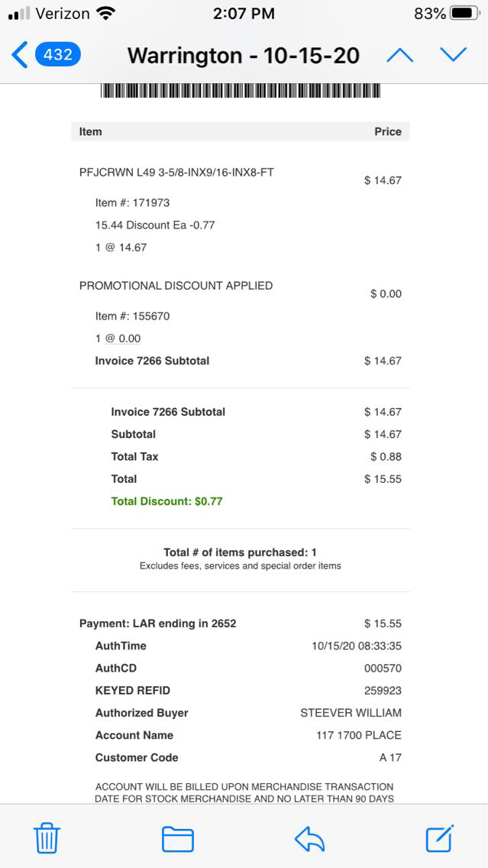This screenshot has width=488, height=868.
Task: Delete this email with the trash icon
Action: 47,838
